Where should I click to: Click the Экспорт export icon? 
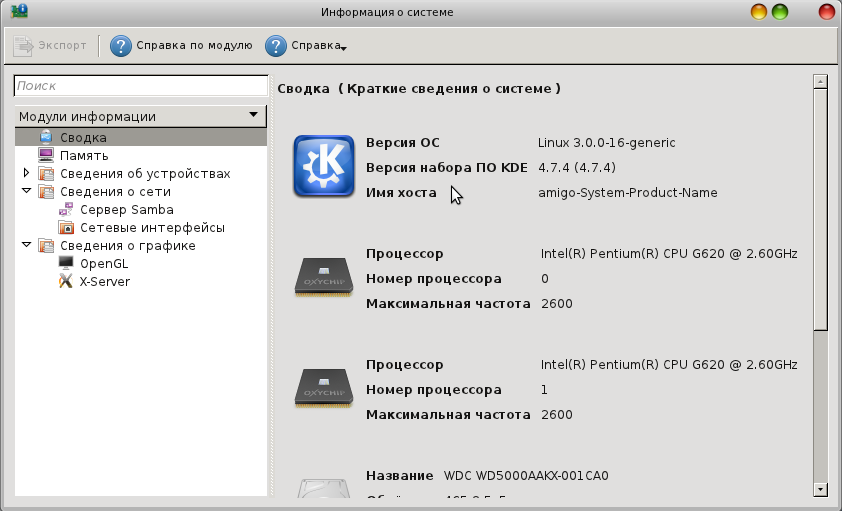[23, 46]
